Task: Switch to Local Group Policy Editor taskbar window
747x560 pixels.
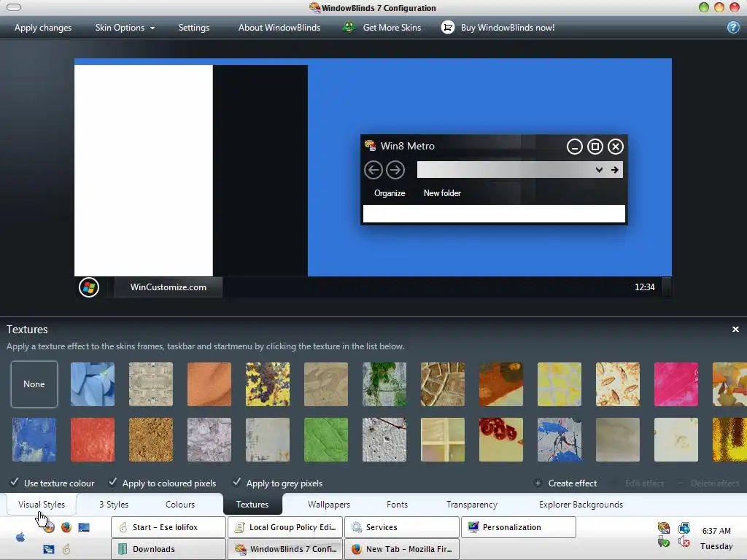Action: tap(285, 527)
